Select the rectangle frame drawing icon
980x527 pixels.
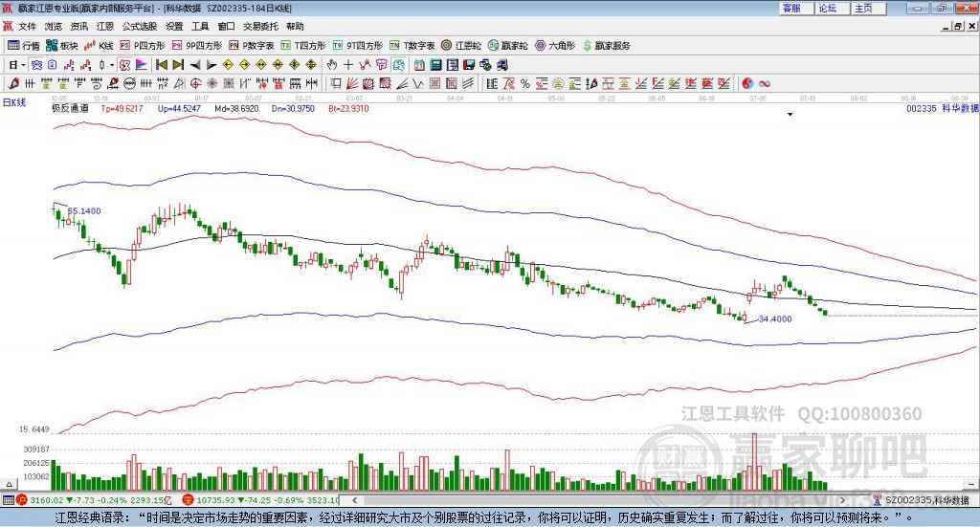tap(336, 83)
